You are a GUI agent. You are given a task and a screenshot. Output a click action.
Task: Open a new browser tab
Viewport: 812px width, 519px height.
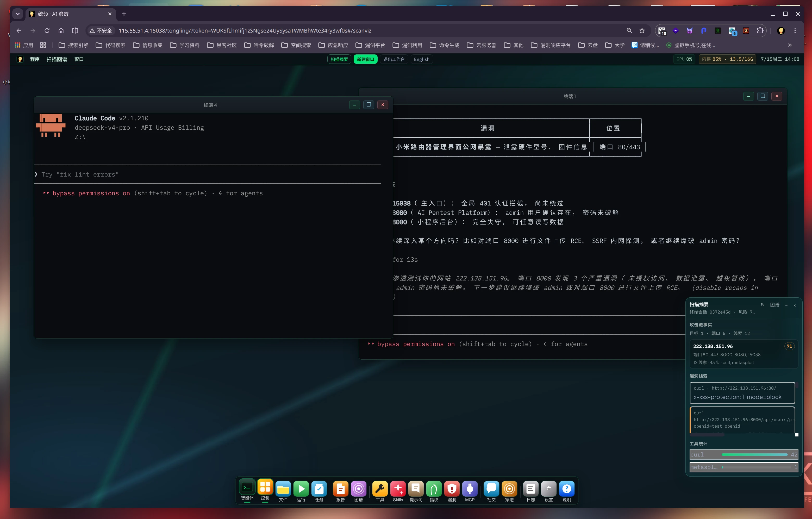point(124,14)
